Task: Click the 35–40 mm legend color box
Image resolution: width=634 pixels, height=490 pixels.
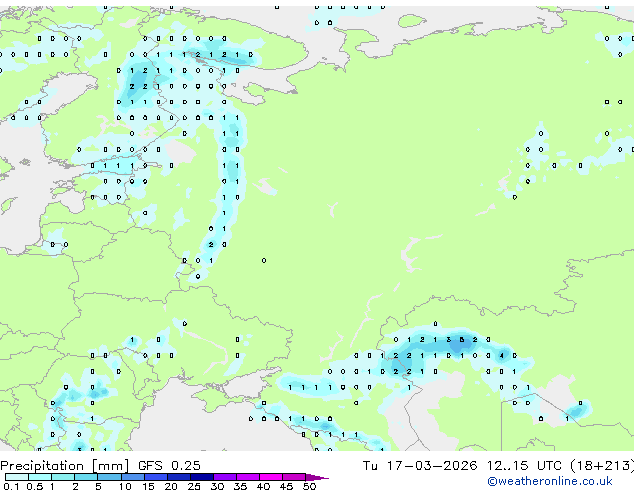Action: coord(247,477)
